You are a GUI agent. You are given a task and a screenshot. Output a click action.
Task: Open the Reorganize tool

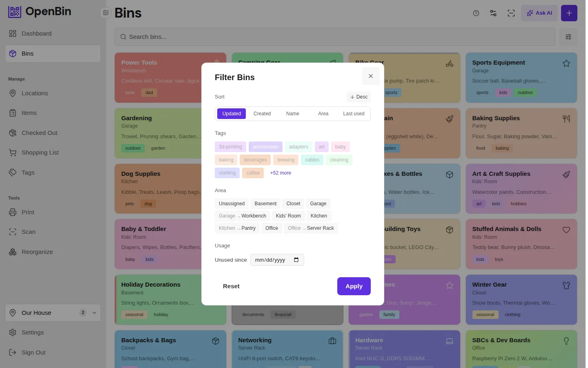coord(37,252)
